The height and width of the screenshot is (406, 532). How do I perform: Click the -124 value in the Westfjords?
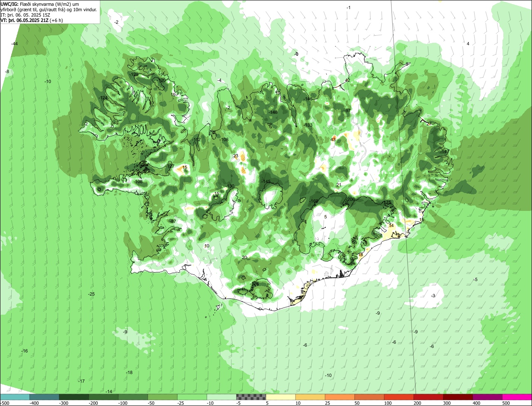103,98
